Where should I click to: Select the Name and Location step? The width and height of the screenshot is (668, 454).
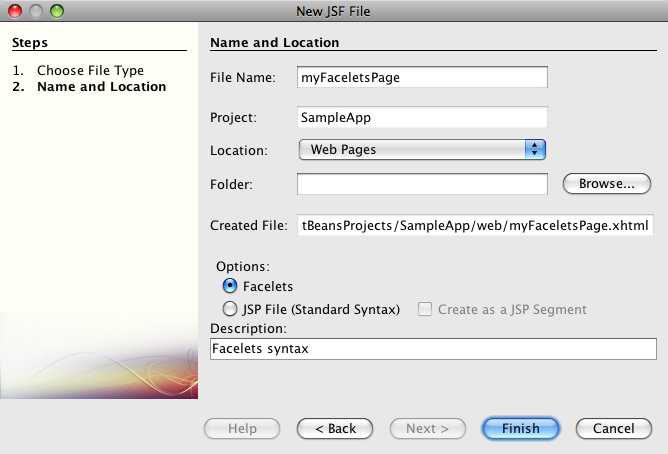[x=101, y=87]
